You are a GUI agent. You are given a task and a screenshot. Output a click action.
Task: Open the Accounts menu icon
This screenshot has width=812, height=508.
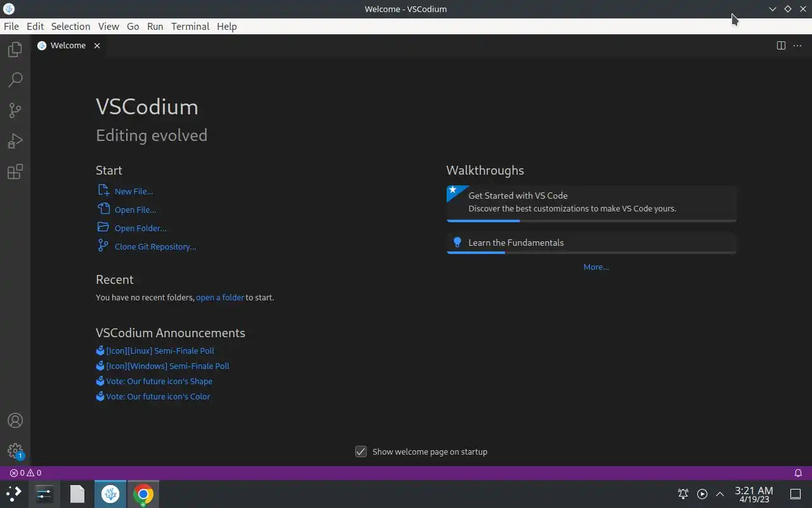pos(15,420)
